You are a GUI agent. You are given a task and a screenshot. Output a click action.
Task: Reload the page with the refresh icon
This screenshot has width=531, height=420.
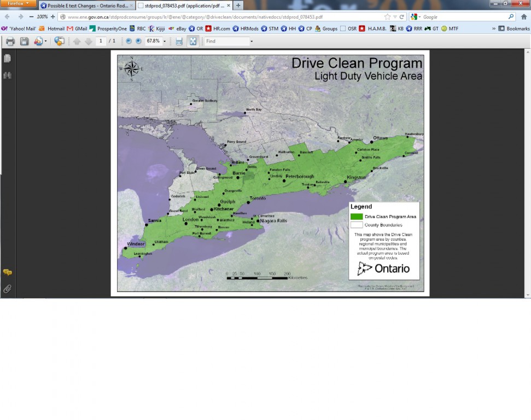pos(401,17)
